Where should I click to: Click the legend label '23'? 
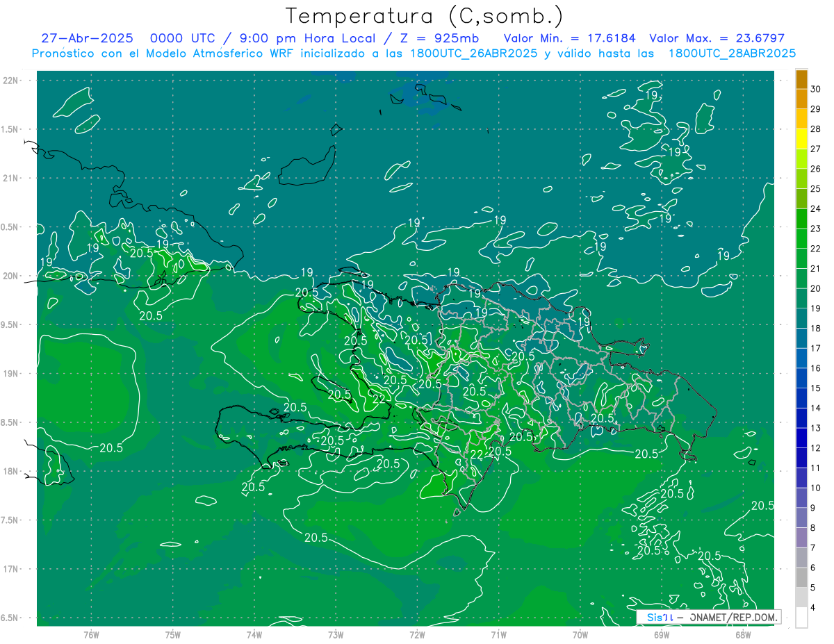point(816,229)
